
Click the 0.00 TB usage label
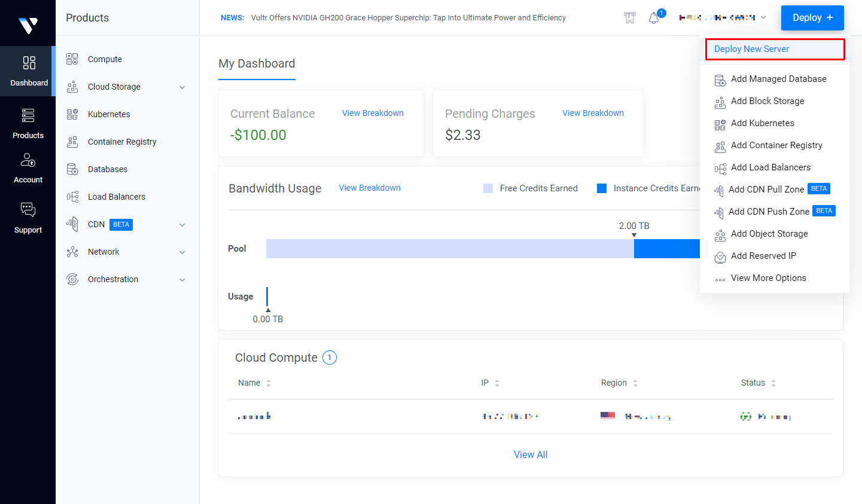(x=268, y=319)
